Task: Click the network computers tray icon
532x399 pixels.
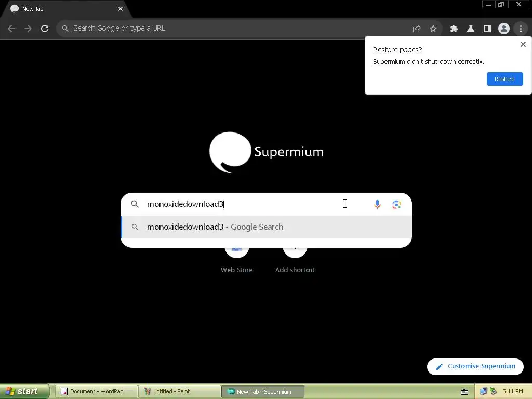Action: (x=484, y=392)
